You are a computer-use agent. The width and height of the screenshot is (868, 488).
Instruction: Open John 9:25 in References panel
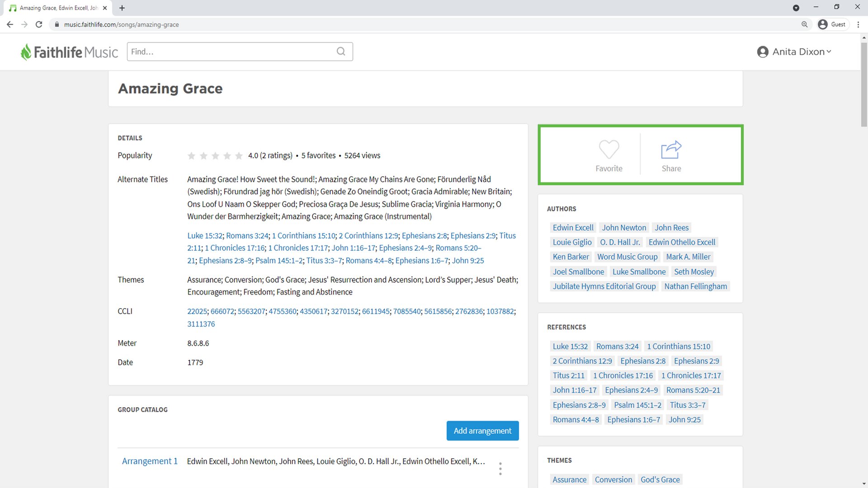click(x=684, y=419)
